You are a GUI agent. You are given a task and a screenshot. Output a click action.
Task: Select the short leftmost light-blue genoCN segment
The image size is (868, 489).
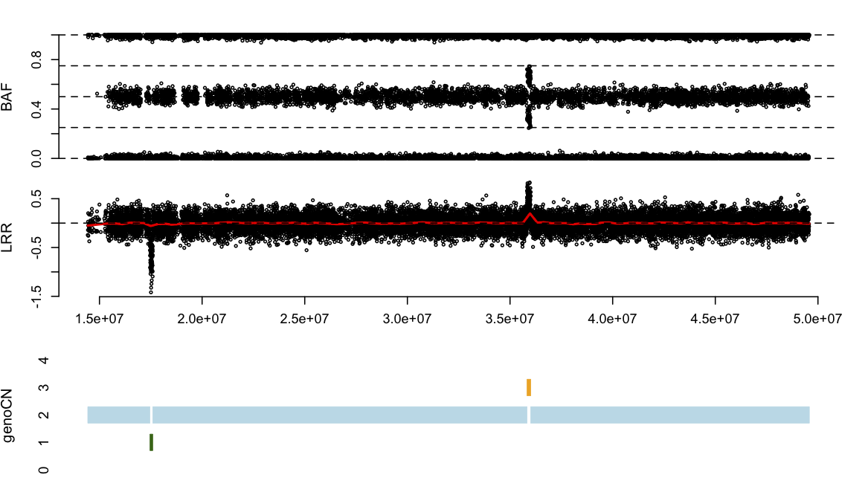point(118,415)
